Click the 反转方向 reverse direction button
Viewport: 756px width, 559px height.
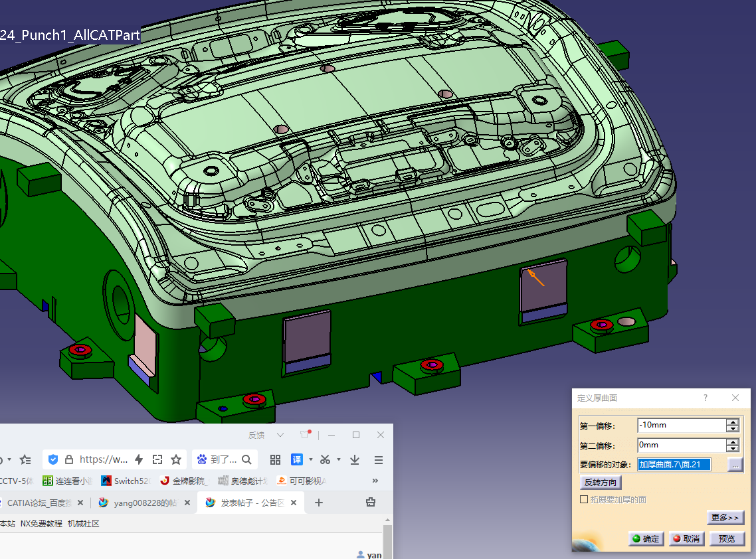601,482
